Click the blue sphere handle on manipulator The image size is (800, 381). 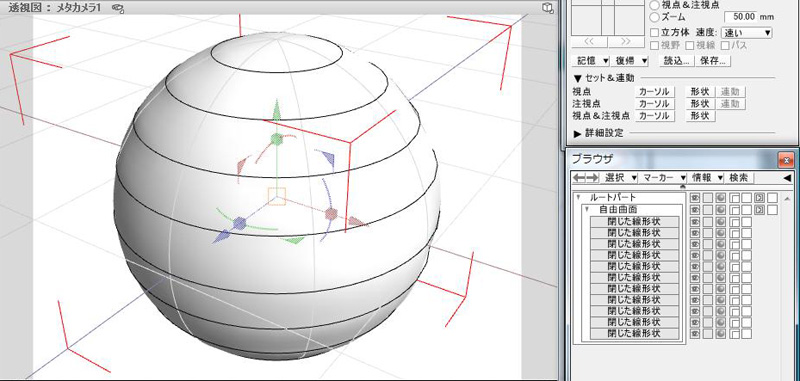[x=240, y=222]
